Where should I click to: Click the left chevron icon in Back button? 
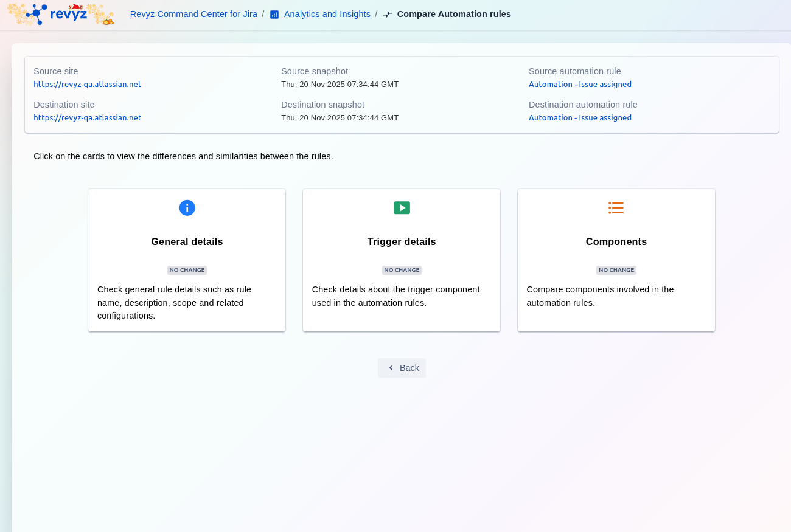click(x=391, y=368)
